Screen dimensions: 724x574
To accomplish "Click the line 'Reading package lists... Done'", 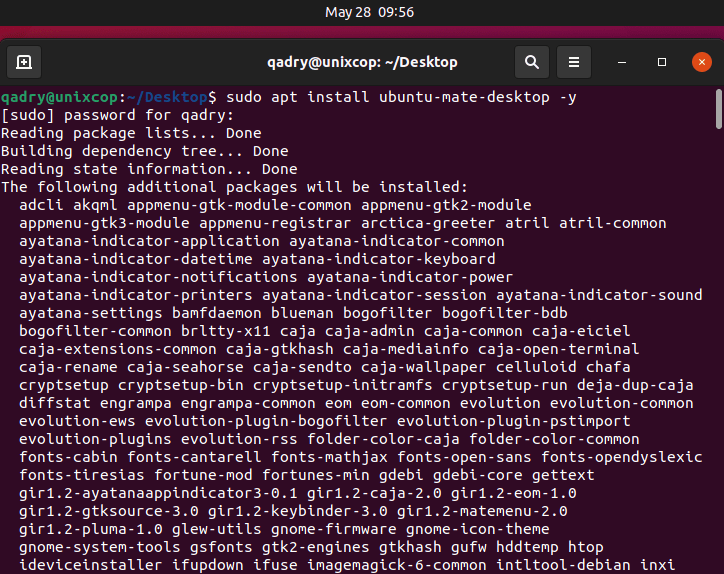I will coord(131,133).
